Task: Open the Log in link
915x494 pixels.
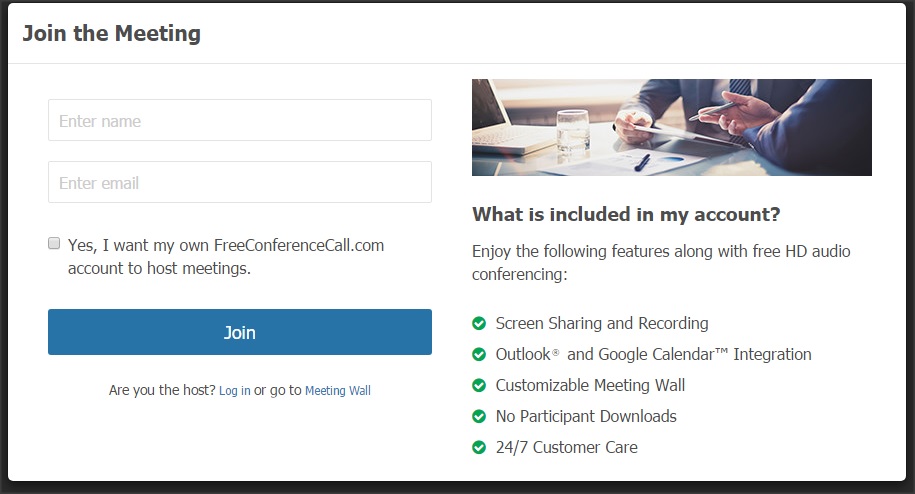Action: point(235,390)
